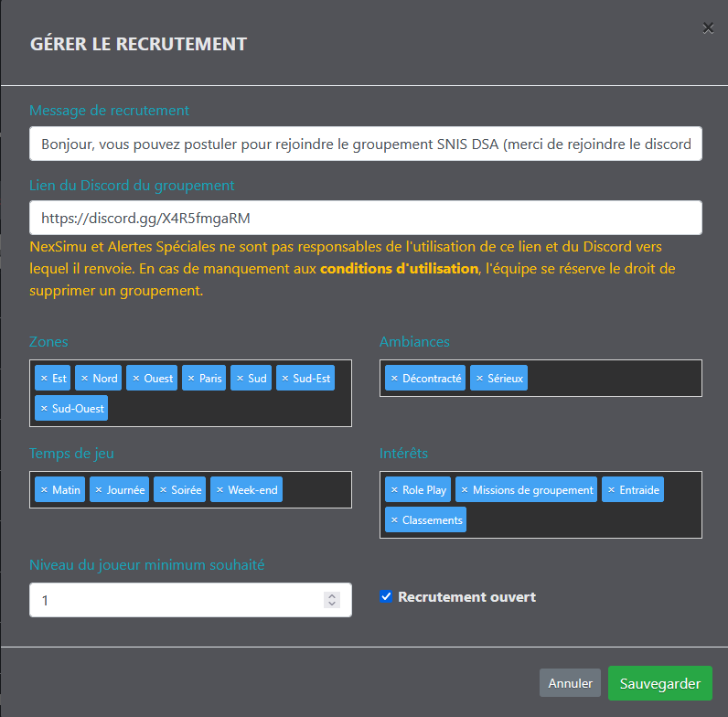Click the minimum player level stepper arrows
This screenshot has height=717, width=728.
click(332, 600)
